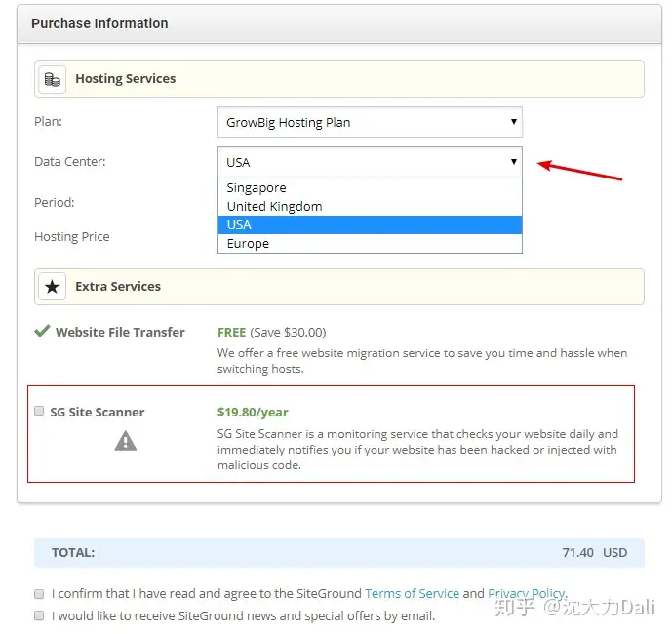Viewport: 672px width, 634px height.
Task: Enable SiteGround news and offers email checkbox
Action: [x=39, y=615]
